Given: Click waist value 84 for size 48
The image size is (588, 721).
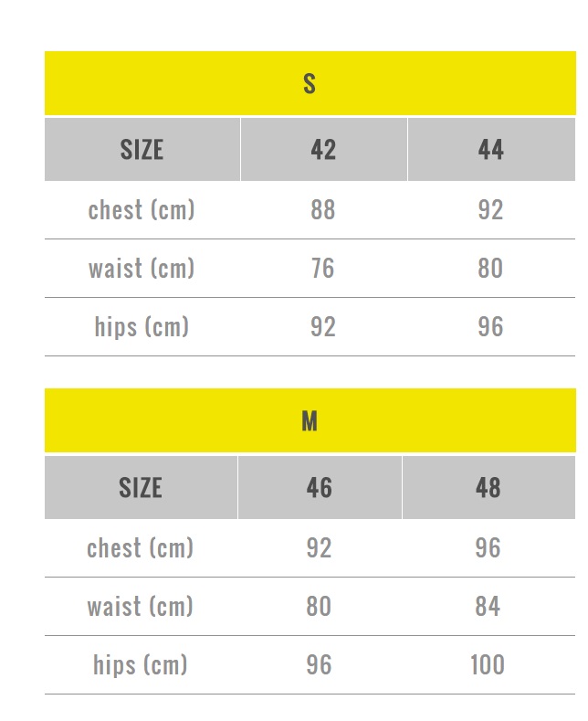Looking at the screenshot, I should pos(488,607).
